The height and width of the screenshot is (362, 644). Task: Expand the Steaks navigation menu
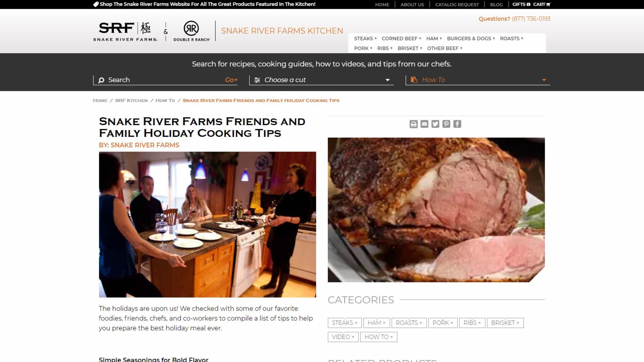365,39
